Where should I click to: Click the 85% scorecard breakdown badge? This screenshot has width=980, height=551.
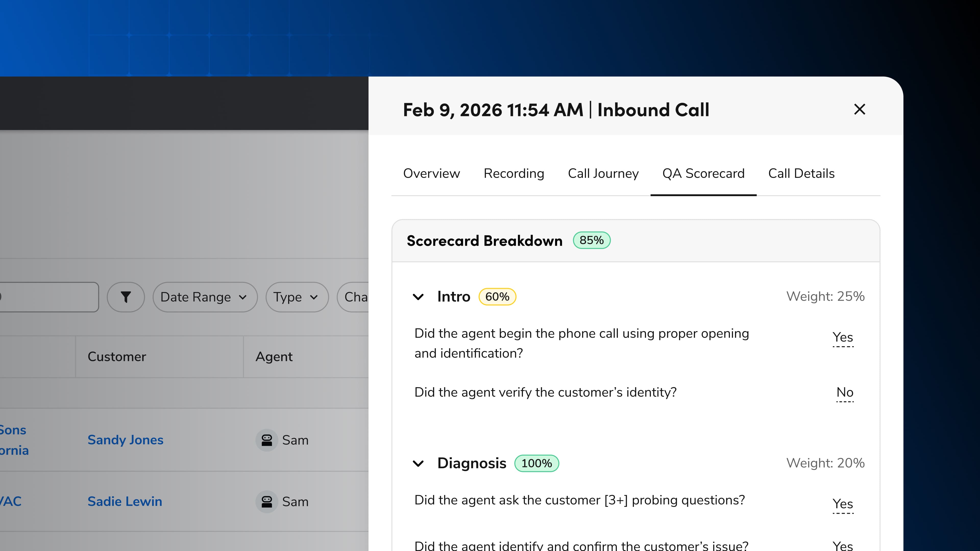click(591, 240)
